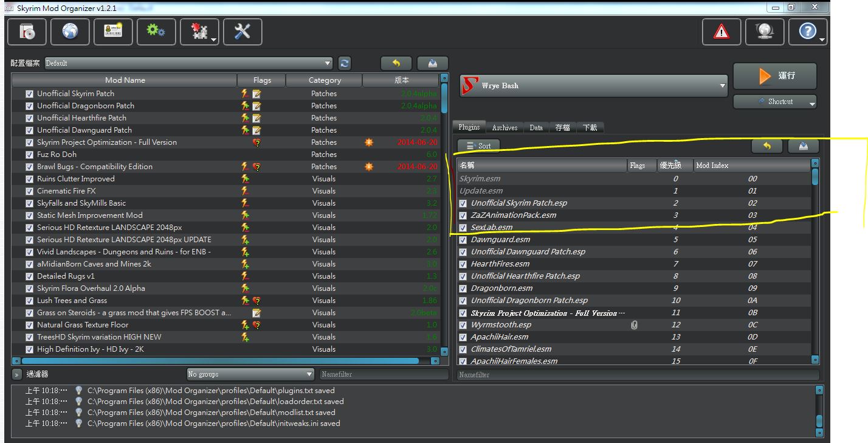Click the 運行 run button
This screenshot has width=868, height=443.
(x=774, y=76)
